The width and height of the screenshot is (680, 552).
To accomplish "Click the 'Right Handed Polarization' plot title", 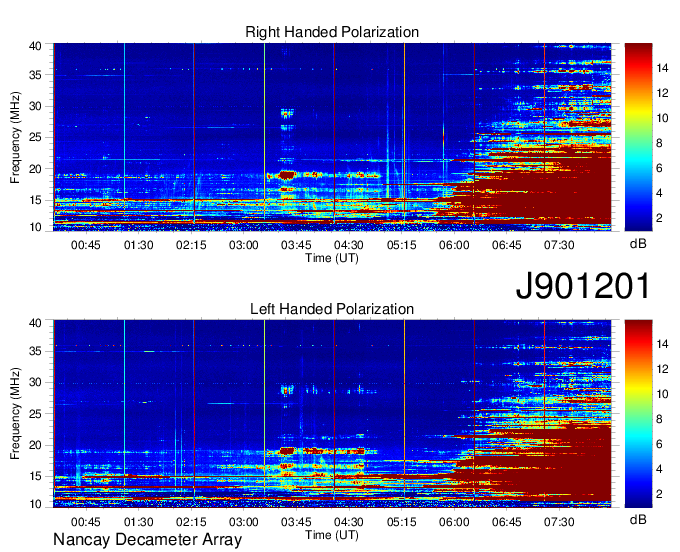I will click(332, 32).
